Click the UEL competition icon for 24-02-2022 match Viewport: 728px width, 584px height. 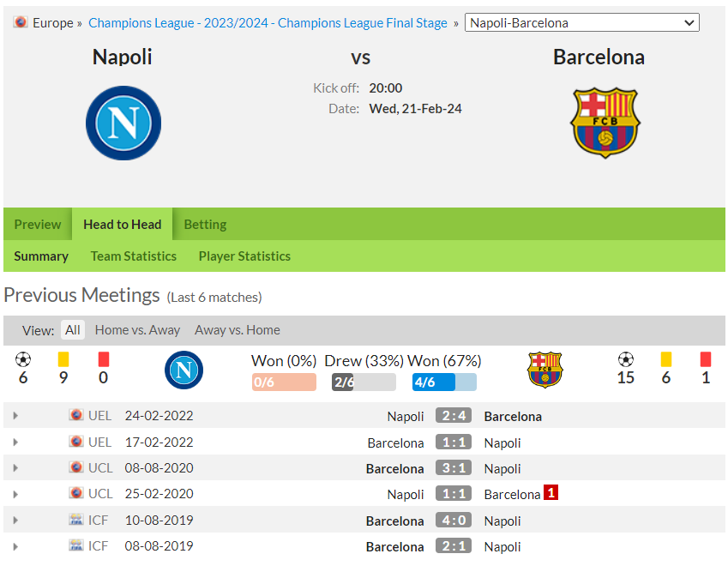[75, 414]
